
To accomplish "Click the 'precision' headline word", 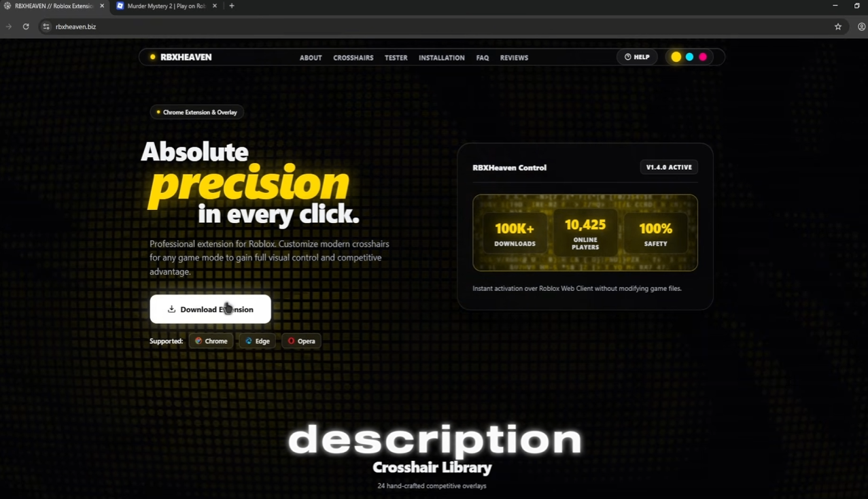I will pos(249,184).
